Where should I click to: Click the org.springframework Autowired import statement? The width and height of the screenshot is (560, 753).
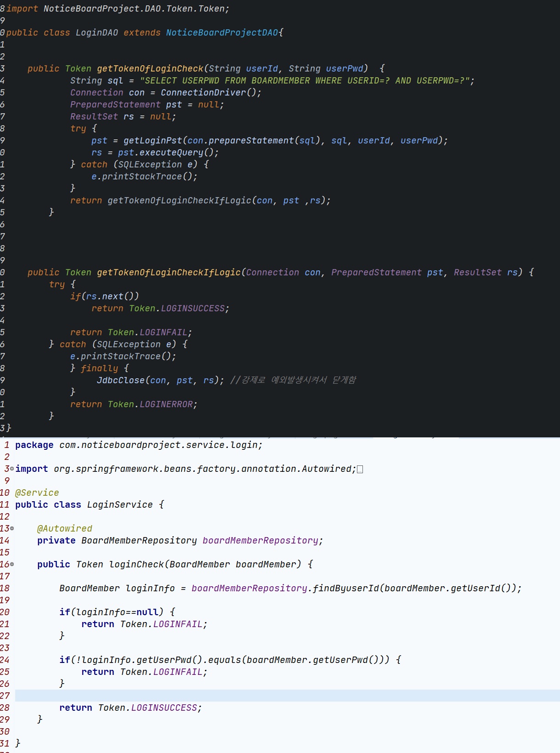tap(186, 469)
